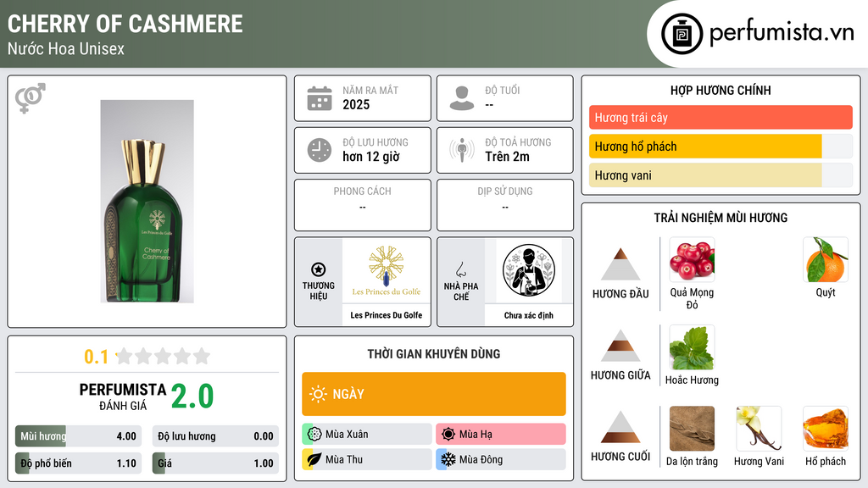This screenshot has width=868, height=488.
Task: Click the Ngày recommended time bar
Action: click(434, 394)
